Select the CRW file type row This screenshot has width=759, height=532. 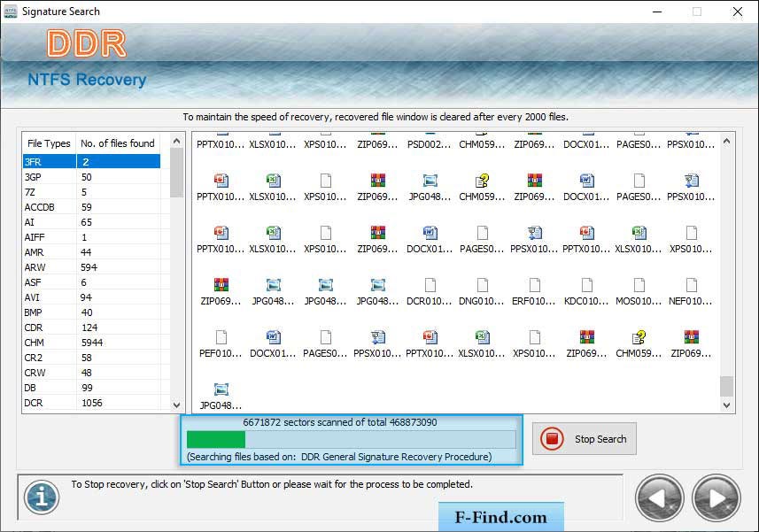click(91, 373)
